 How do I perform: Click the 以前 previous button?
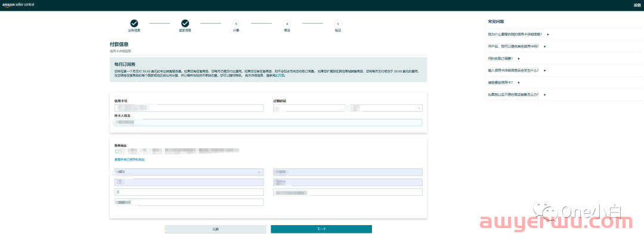point(215,229)
